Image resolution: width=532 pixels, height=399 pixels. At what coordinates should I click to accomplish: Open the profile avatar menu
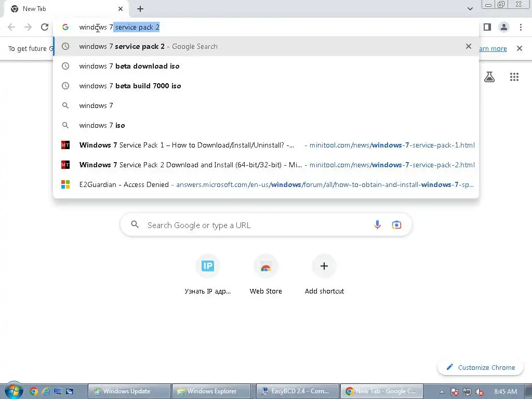(504, 27)
